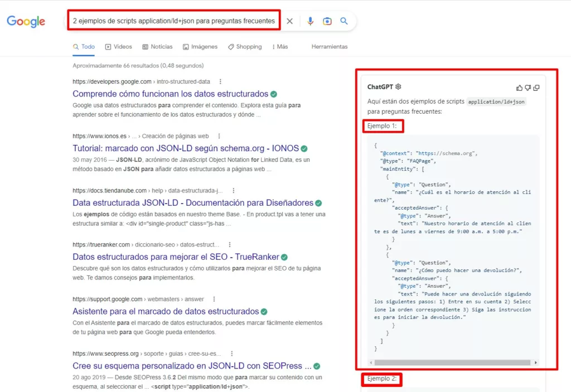Clear the search box with the X icon
This screenshot has height=392, width=571.
click(289, 21)
